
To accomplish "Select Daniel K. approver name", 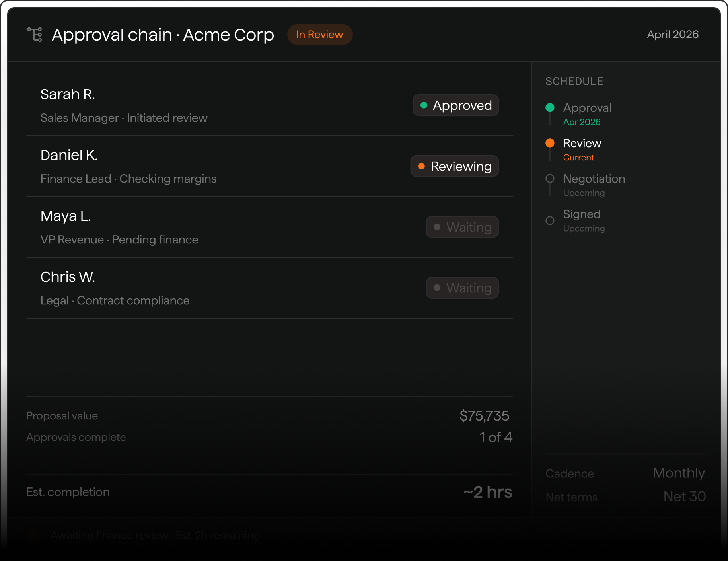I will (x=69, y=155).
